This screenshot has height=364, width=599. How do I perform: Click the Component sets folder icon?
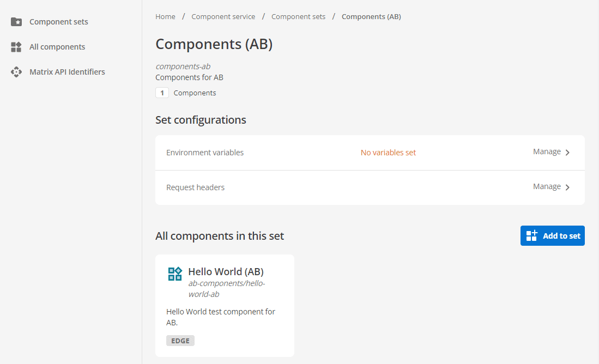pyautogui.click(x=16, y=22)
